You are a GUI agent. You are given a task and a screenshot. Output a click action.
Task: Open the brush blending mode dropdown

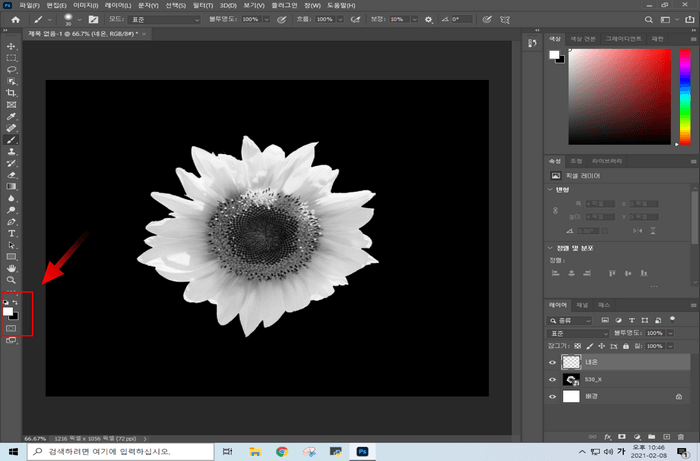(165, 19)
